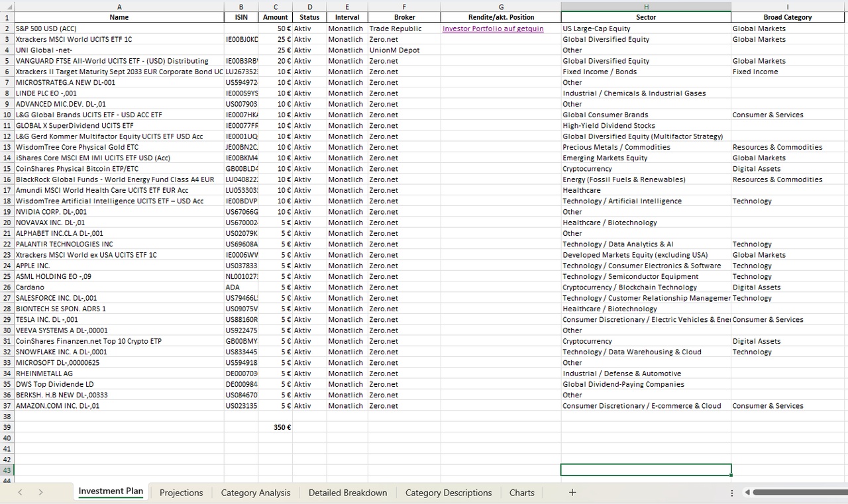Select the 'NVIDIA CORP. DL-,001' cell
The image size is (848, 504).
pyautogui.click(x=119, y=212)
